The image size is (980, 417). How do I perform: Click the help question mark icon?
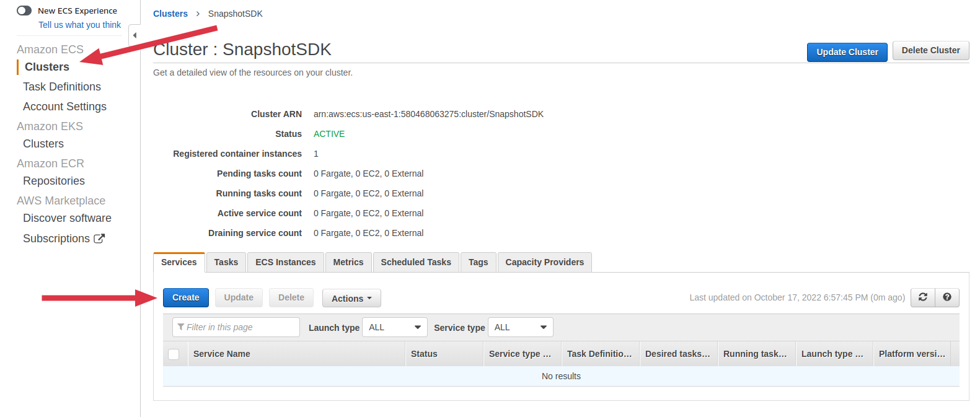pos(947,297)
